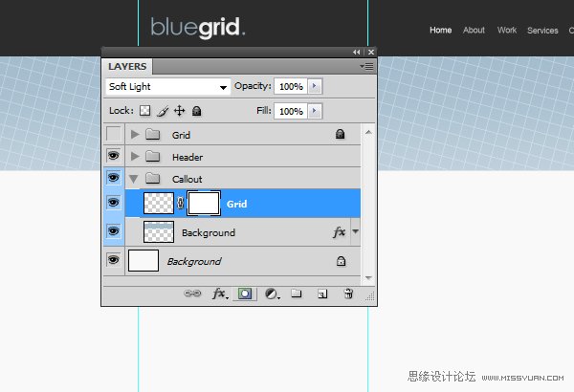Hide the Callout Background layer
The height and width of the screenshot is (392, 574).
coord(114,231)
